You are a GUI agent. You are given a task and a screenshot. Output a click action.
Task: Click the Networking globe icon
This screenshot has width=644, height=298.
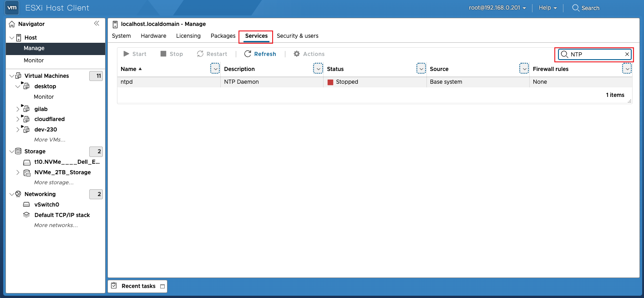19,194
